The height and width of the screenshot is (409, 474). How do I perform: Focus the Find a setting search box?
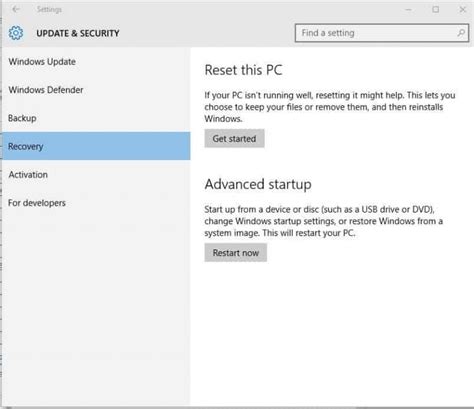coord(382,33)
